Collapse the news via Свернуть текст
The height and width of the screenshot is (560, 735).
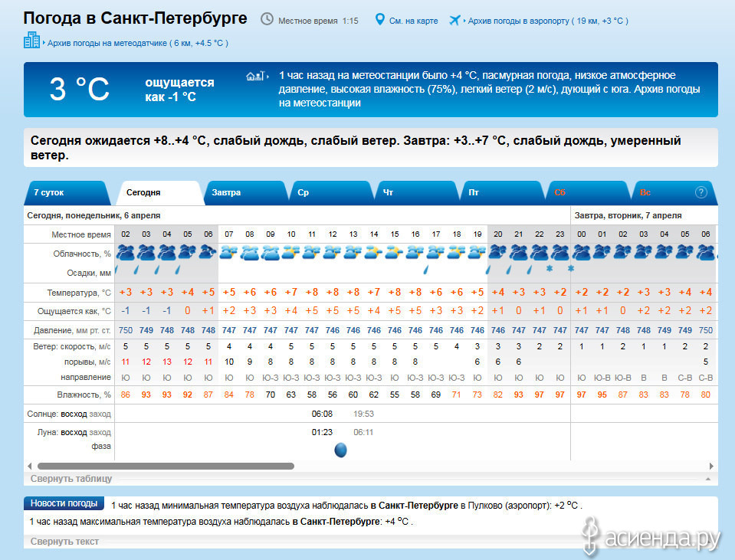[64, 542]
